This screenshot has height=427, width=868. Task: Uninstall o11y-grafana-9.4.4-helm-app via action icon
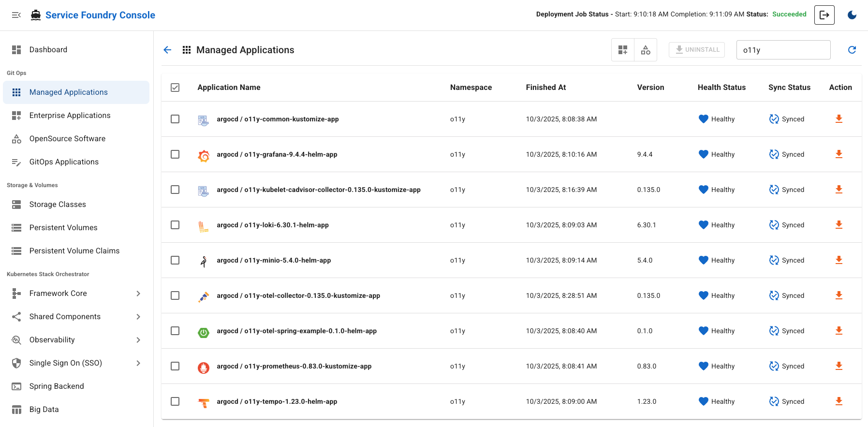click(839, 154)
